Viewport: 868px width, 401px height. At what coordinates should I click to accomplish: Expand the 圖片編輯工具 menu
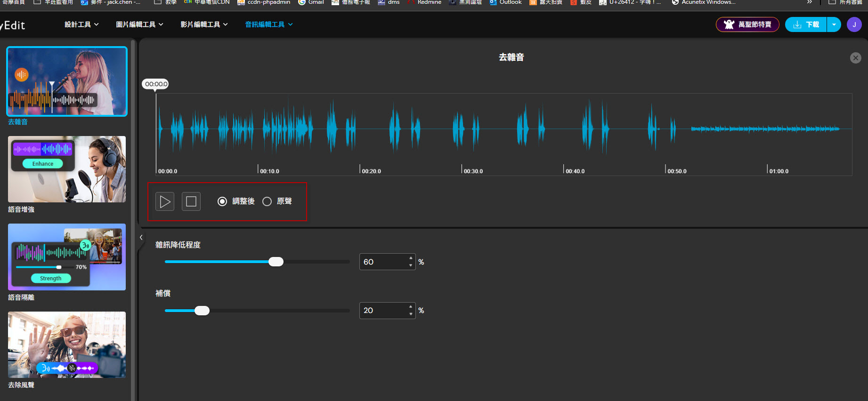pos(139,24)
